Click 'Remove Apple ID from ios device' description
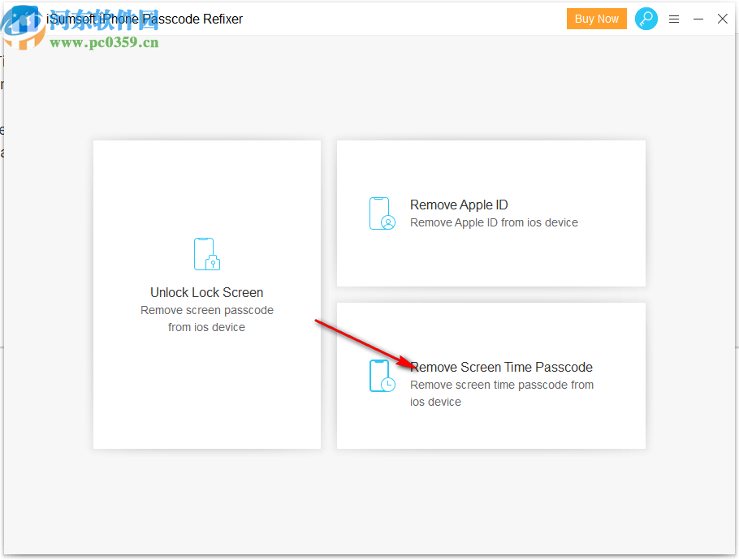 tap(495, 222)
